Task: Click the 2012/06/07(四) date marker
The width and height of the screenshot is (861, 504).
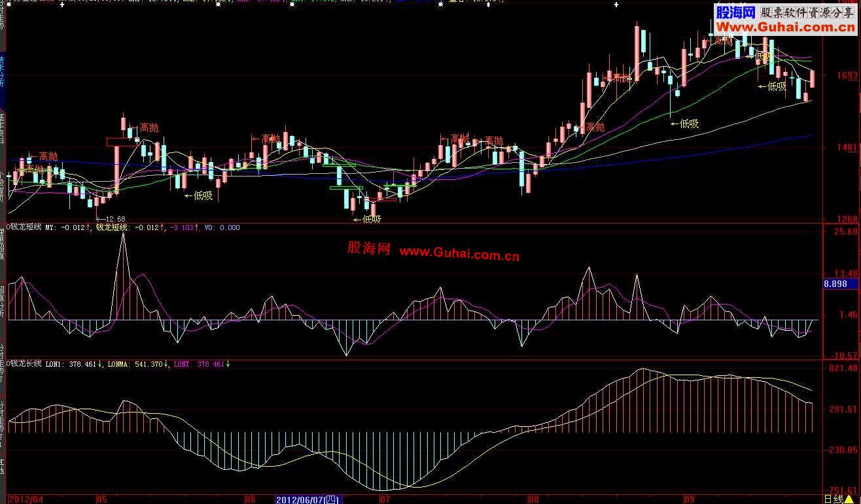Action: [x=308, y=499]
